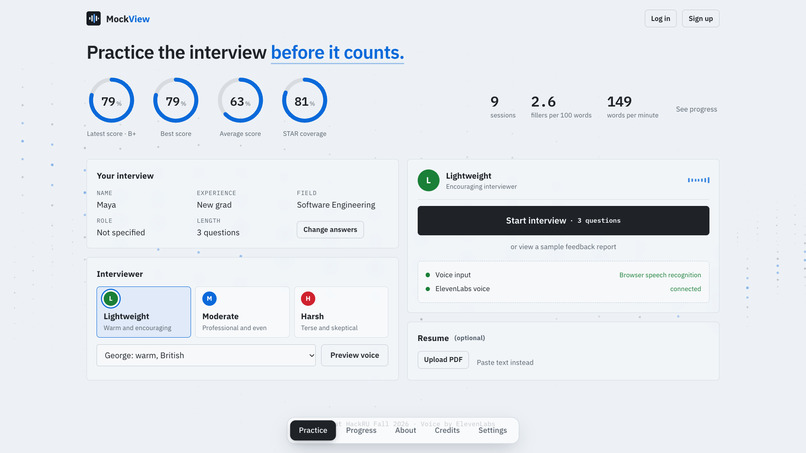Click the Upload PDF button
Screen dimensions: 806x453
click(x=443, y=360)
